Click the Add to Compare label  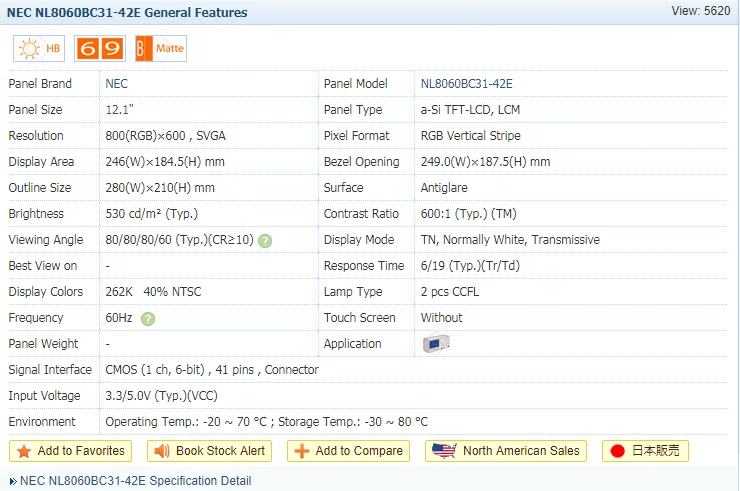pyautogui.click(x=359, y=451)
